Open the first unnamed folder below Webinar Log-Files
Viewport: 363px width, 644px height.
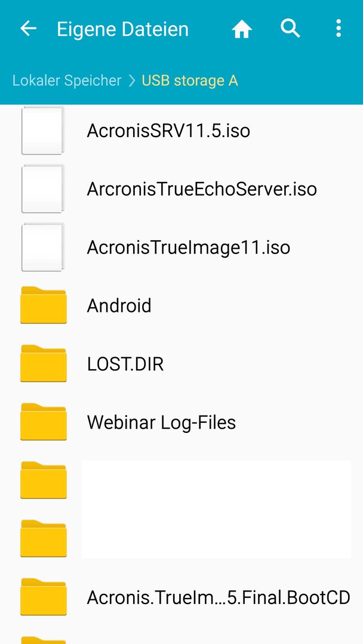(x=44, y=480)
